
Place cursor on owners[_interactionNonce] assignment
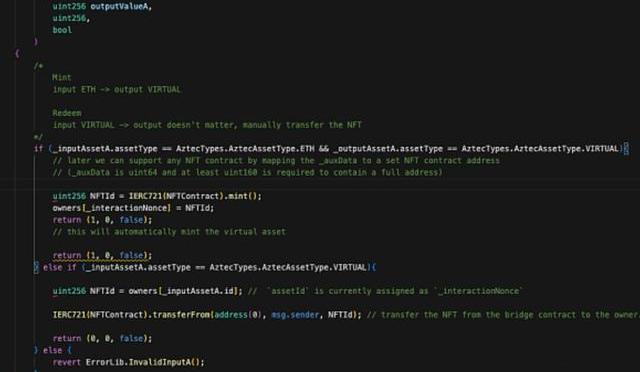pos(133,208)
